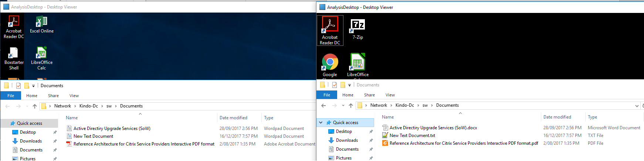Go Back in right Explorer window
The height and width of the screenshot is (161, 644).
pyautogui.click(x=323, y=106)
